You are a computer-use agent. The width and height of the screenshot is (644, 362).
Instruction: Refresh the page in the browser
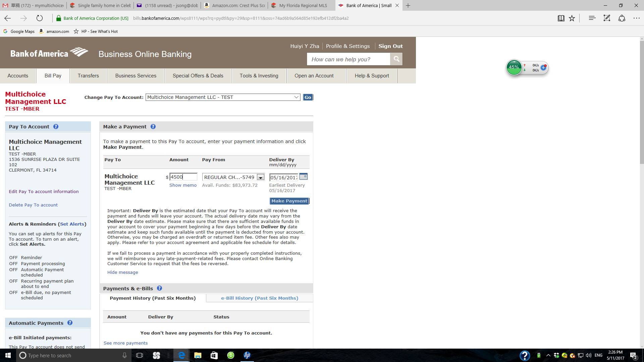coord(40,18)
